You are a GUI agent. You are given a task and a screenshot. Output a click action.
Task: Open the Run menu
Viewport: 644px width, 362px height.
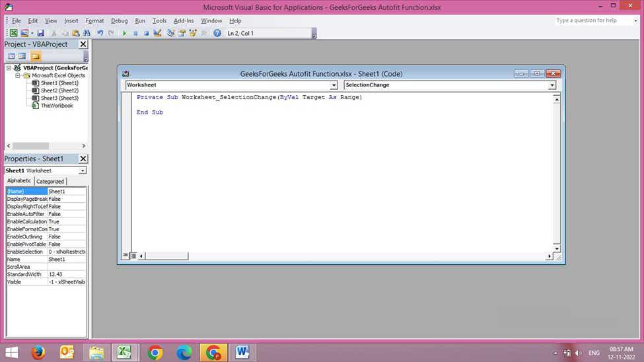[140, 20]
